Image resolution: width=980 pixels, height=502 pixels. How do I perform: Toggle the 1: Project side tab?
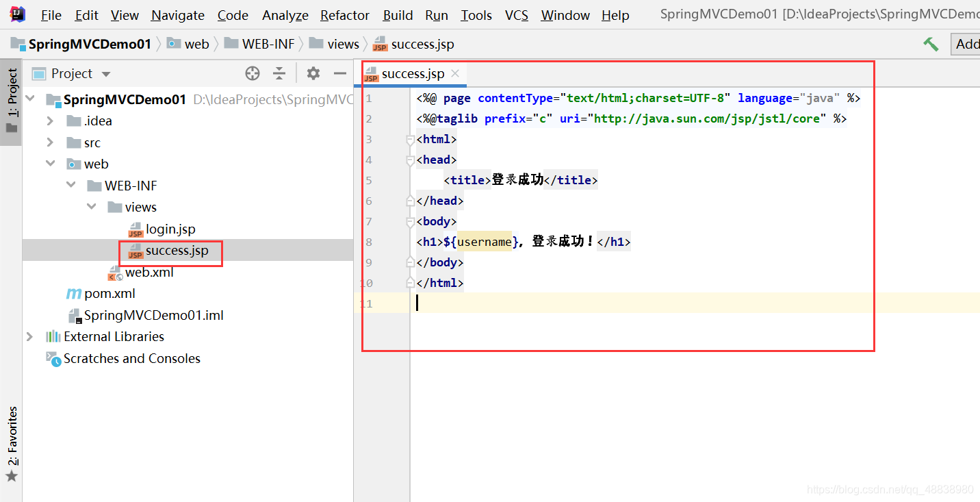pos(12,102)
